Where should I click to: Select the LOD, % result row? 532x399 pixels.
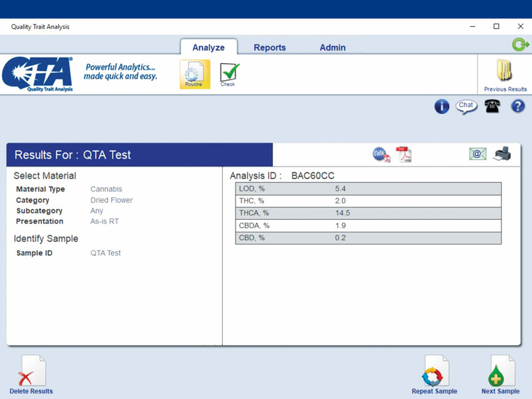(368, 189)
